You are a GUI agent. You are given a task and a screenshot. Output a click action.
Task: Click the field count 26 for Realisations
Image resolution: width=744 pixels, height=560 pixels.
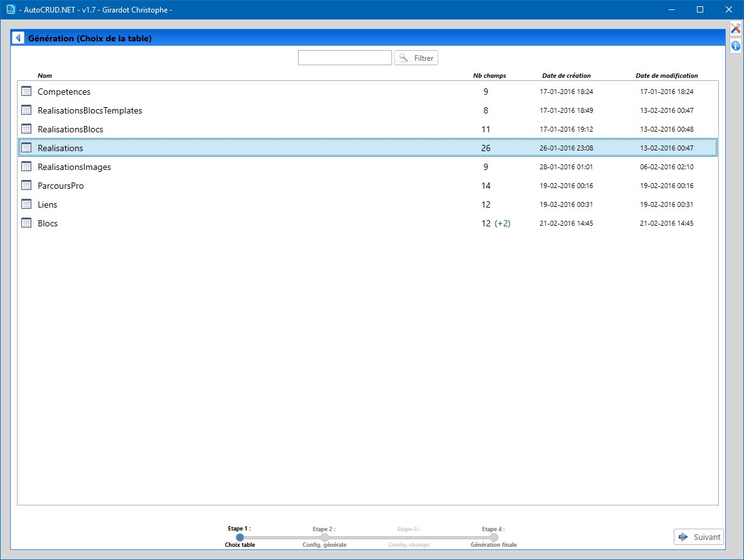486,148
